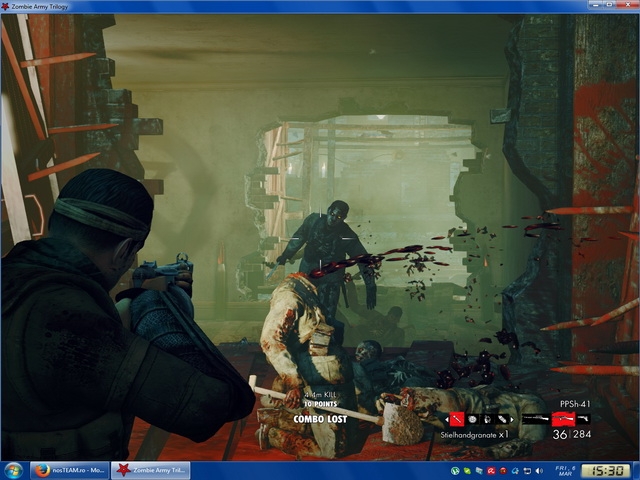Image resolution: width=640 pixels, height=480 pixels.
Task: Click the COMBO LOST notification text
Action: point(320,419)
